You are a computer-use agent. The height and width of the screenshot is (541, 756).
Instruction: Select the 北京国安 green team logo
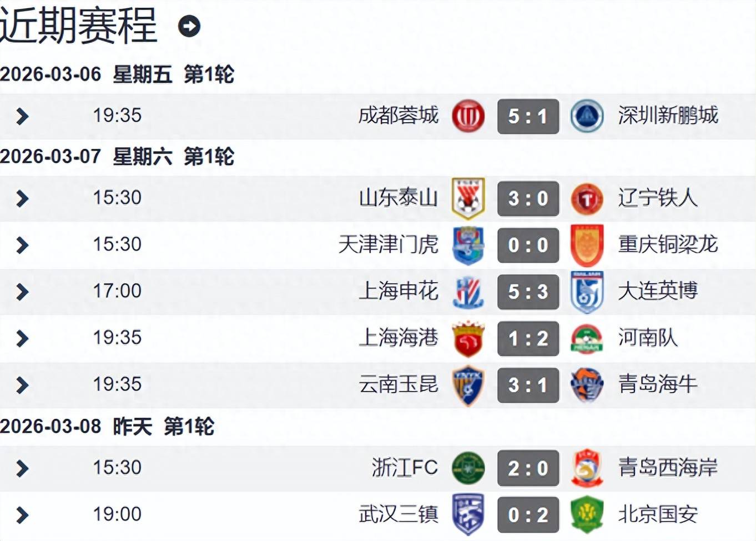point(587,514)
